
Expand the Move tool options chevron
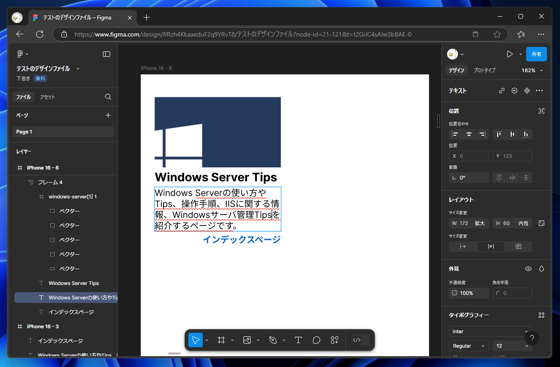[x=206, y=340]
